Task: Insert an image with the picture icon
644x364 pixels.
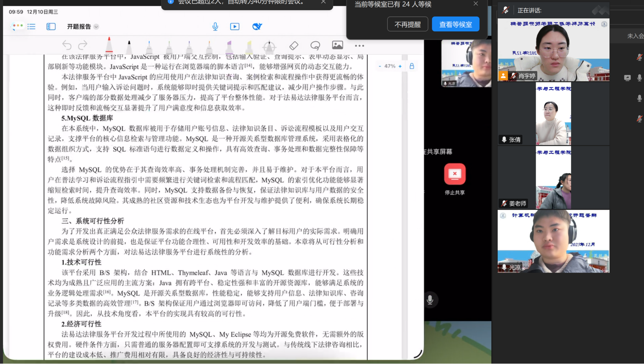Action: point(338,46)
